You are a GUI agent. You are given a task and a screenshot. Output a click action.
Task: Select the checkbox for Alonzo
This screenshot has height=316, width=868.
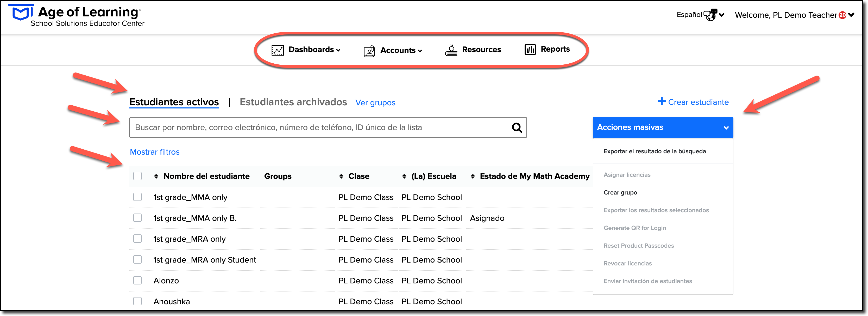pyautogui.click(x=137, y=280)
